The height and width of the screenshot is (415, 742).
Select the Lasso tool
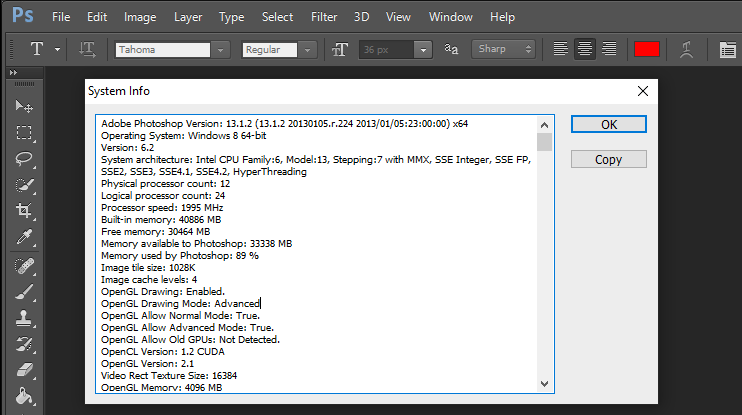tap(24, 159)
